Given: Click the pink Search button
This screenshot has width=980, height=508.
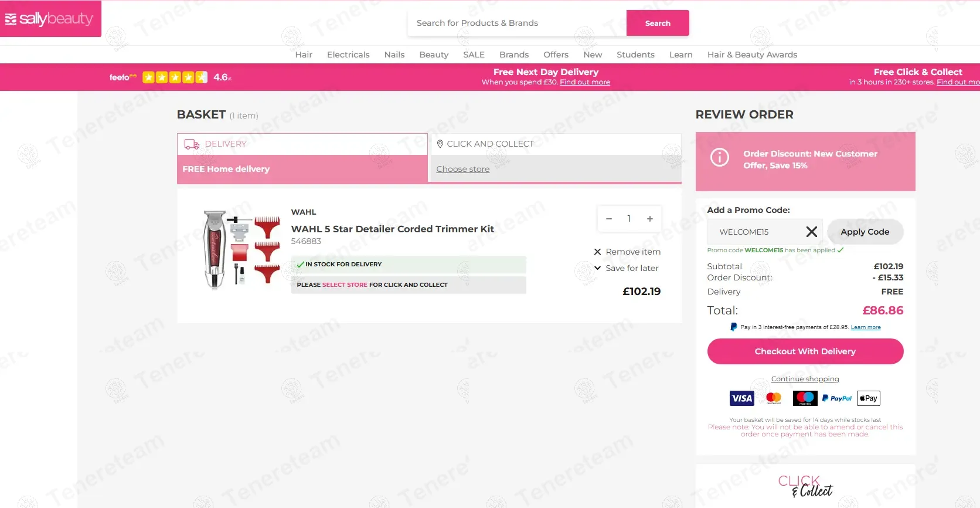Looking at the screenshot, I should coord(658,23).
